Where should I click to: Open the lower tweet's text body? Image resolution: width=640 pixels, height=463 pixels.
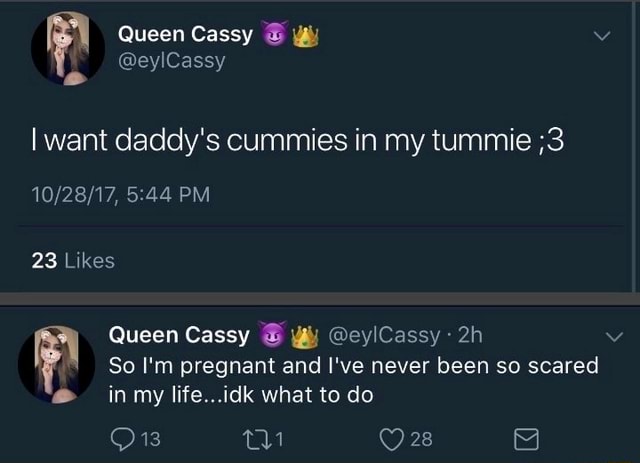coord(350,380)
